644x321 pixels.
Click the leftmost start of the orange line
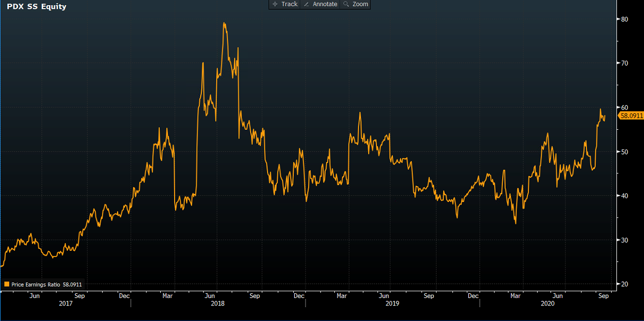click(x=1, y=267)
